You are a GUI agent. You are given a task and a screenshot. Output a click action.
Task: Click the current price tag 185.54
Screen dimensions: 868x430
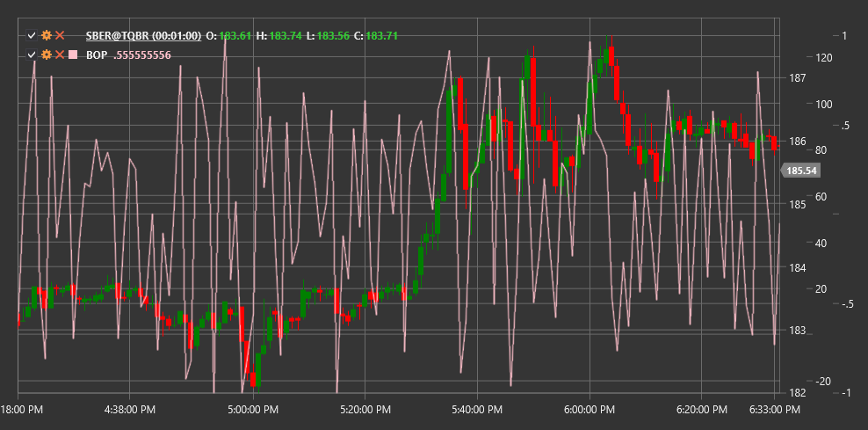pyautogui.click(x=801, y=171)
